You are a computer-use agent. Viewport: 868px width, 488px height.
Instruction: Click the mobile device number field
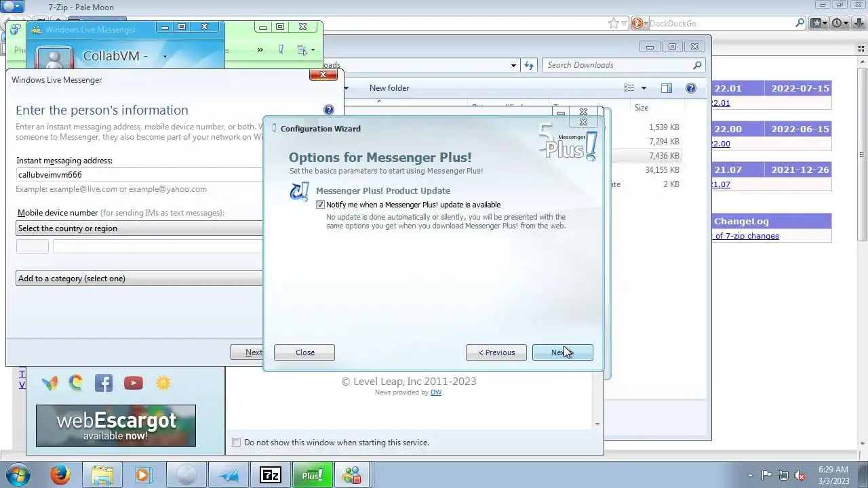pyautogui.click(x=157, y=247)
